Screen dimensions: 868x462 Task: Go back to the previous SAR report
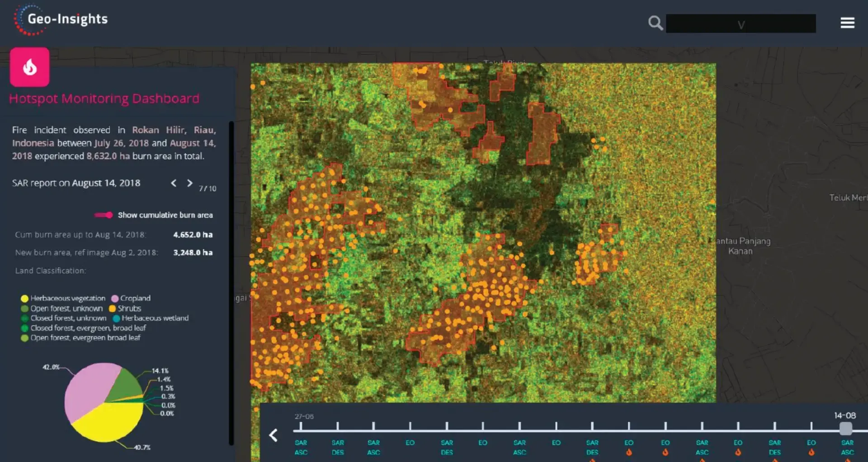tap(174, 183)
